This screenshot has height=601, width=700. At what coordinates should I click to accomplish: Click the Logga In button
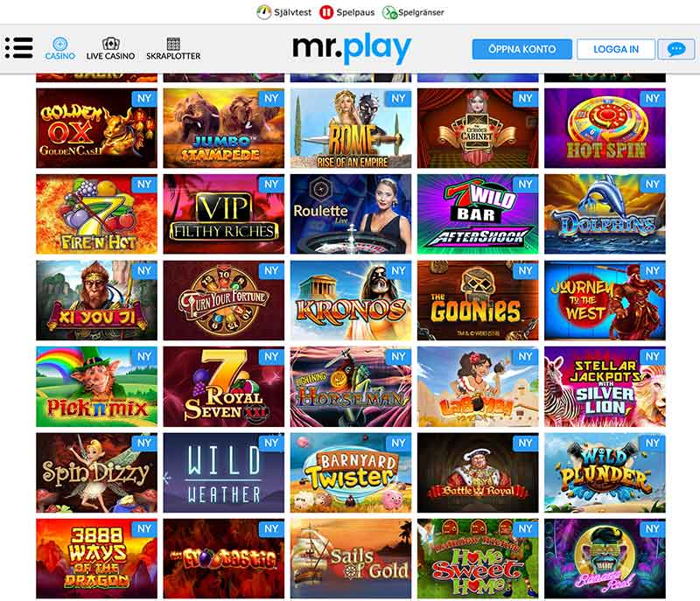616,49
